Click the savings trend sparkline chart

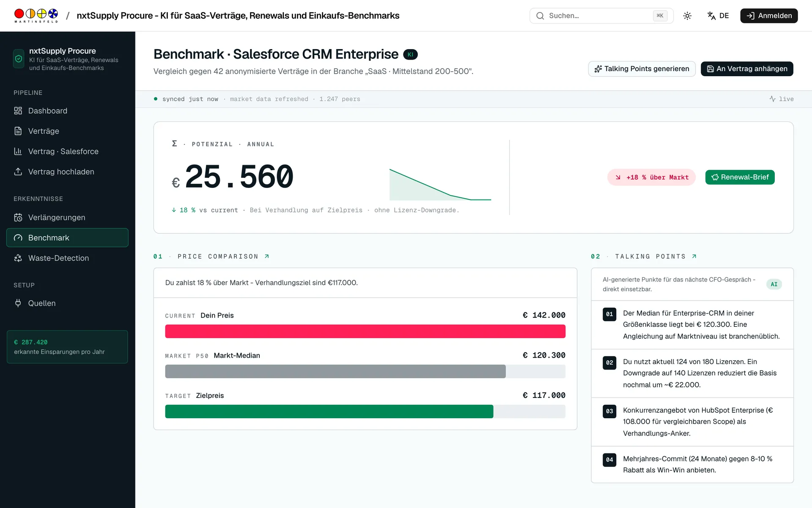440,185
